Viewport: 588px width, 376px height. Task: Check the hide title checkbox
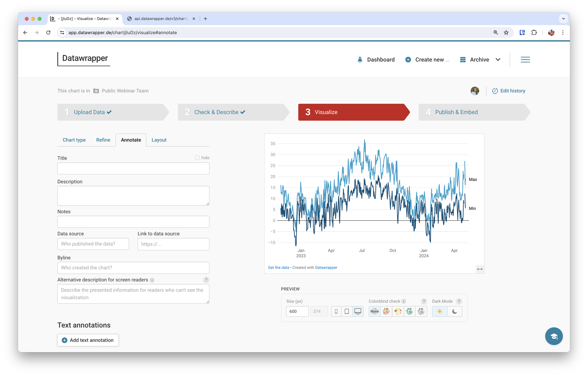197,158
